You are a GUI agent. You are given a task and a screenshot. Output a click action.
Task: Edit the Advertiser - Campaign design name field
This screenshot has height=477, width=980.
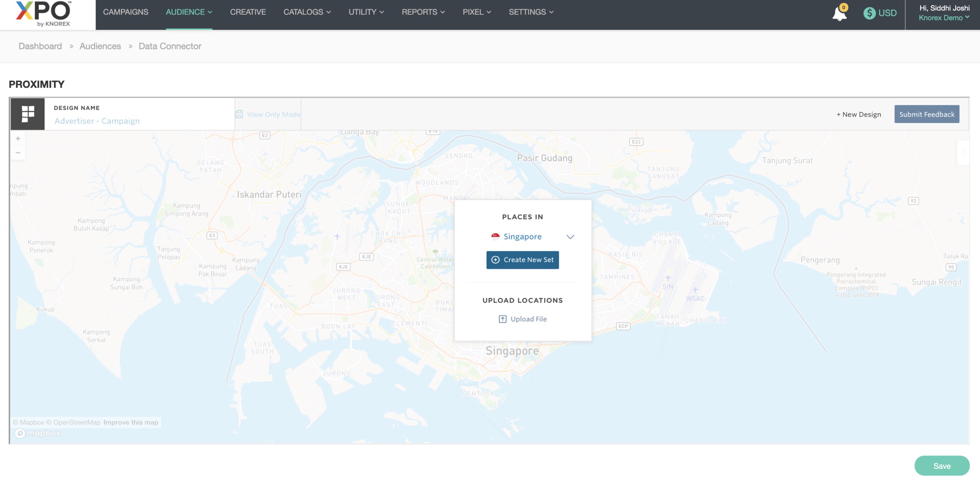[97, 121]
